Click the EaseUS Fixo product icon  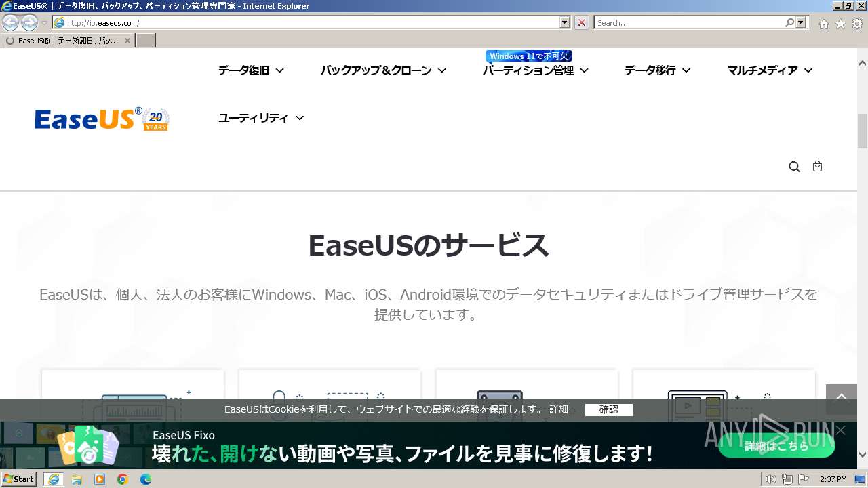(88, 445)
